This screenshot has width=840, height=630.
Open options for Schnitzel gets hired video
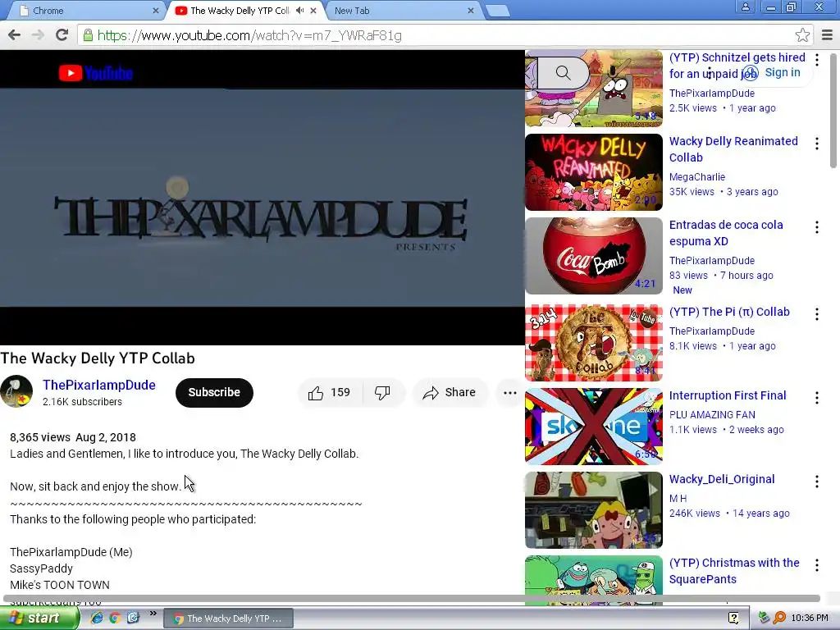[x=816, y=59]
